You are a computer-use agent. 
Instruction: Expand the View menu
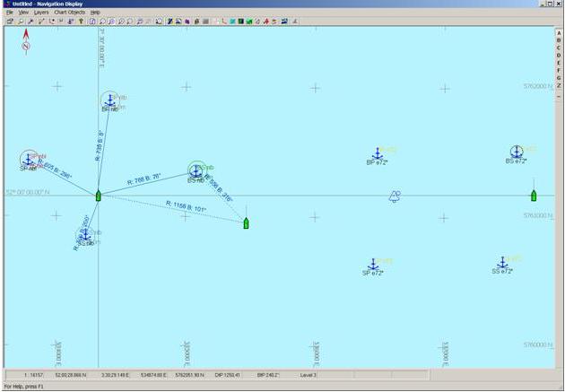(x=23, y=13)
